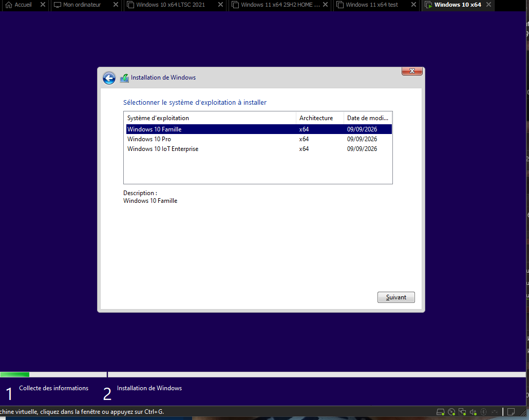529x420 pixels.
Task: Click the status bar Ctrl+G hint text
Action: pos(82,412)
